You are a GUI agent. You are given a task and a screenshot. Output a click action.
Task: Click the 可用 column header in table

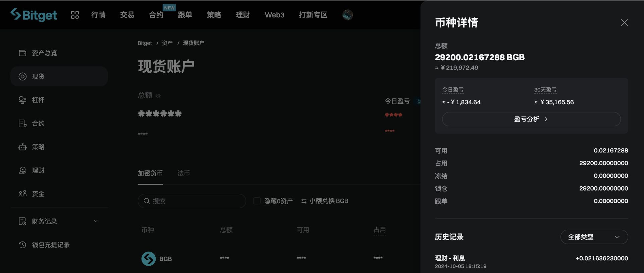click(x=303, y=230)
